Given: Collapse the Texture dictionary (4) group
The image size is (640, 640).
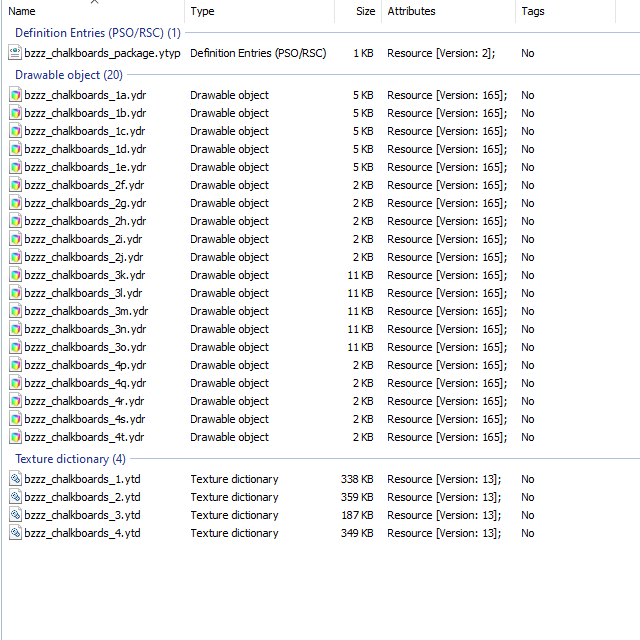Looking at the screenshot, I should [70, 459].
